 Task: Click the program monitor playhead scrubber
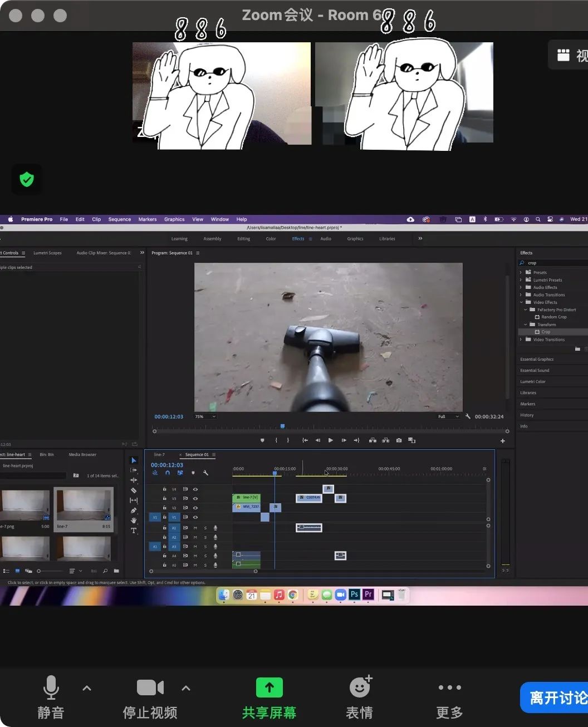282,426
